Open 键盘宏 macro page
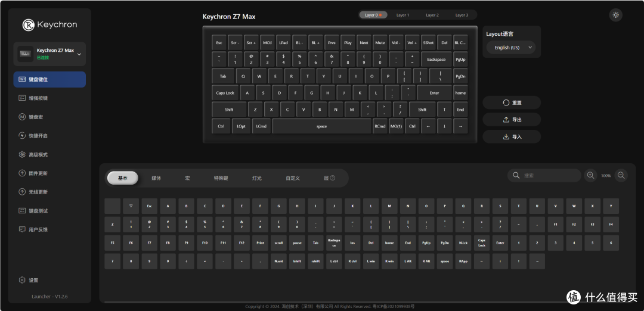This screenshot has height=311, width=644. pyautogui.click(x=49, y=117)
